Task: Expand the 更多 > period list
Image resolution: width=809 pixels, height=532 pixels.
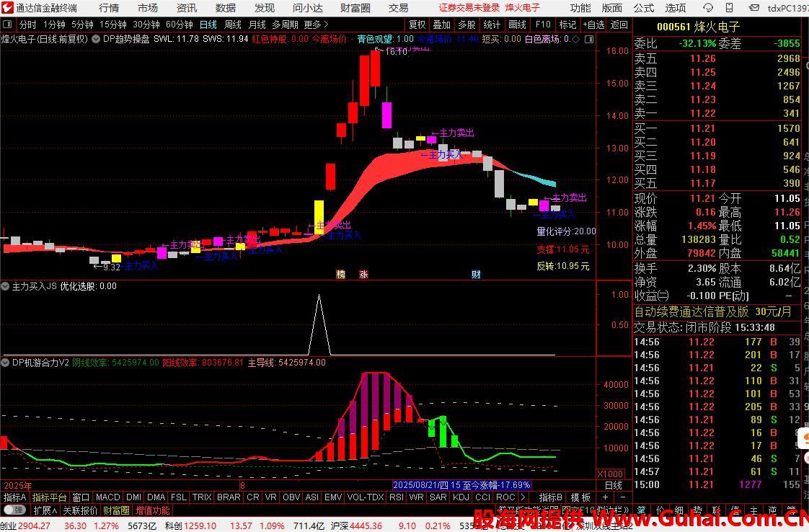Action: 316,25
